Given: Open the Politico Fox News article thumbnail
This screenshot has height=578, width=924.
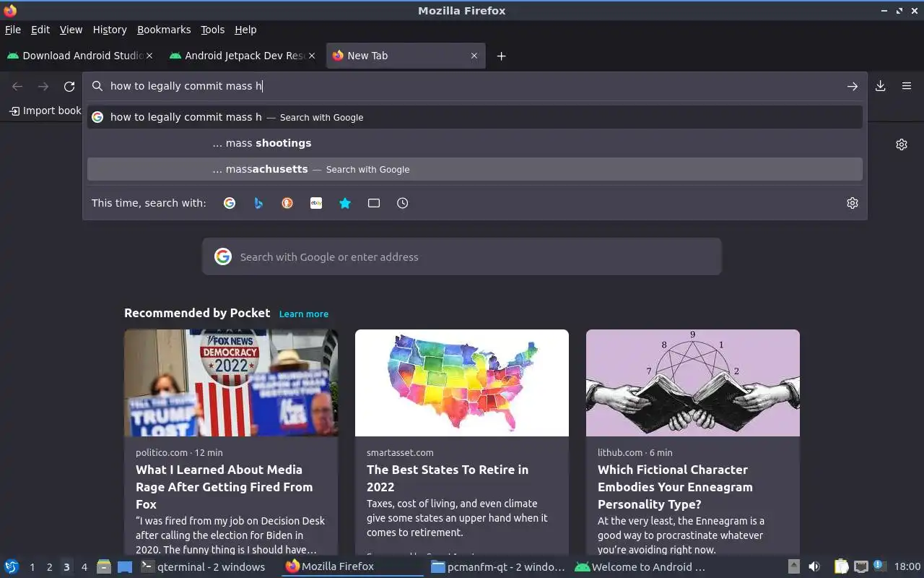Looking at the screenshot, I should tap(231, 383).
